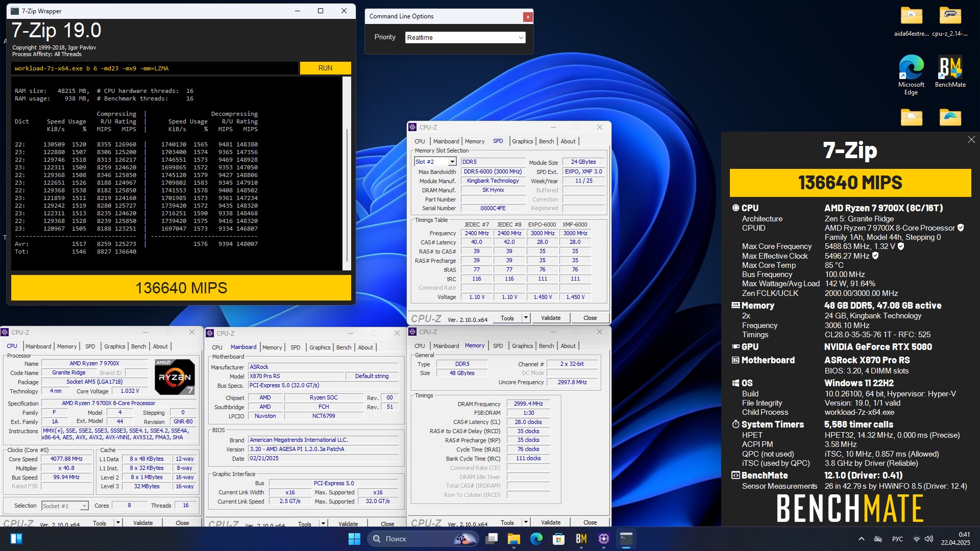The width and height of the screenshot is (980, 551).
Task: Click the command line input field in 7-Zip Wrapper
Action: [x=154, y=68]
